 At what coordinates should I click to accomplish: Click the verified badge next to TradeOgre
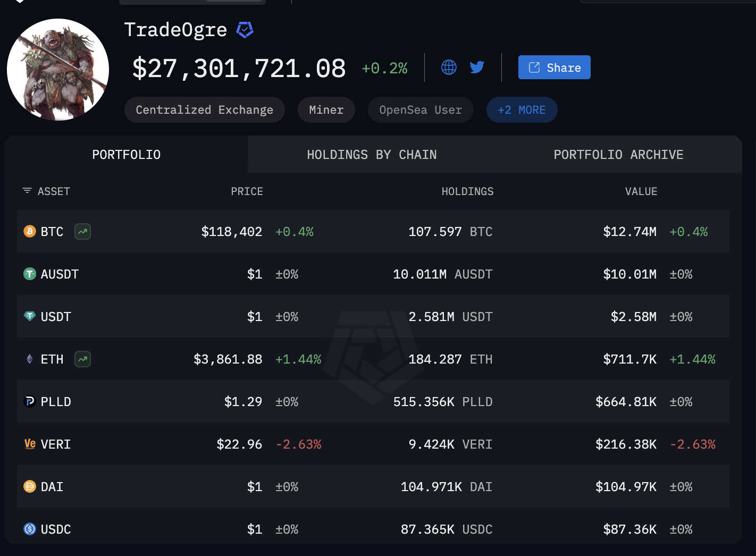245,30
